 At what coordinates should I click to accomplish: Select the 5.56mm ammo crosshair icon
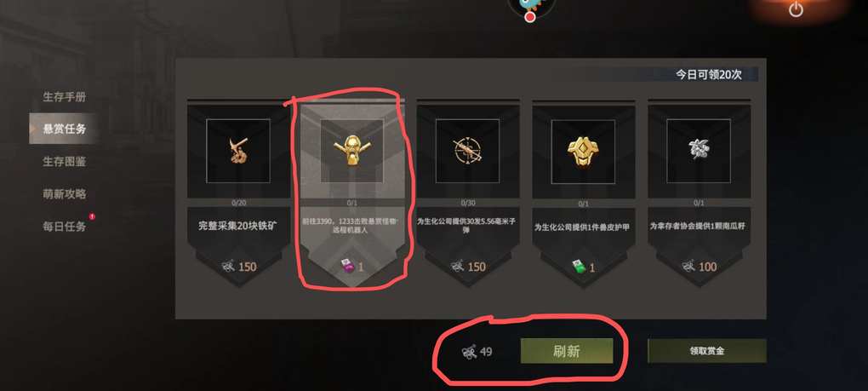click(467, 151)
